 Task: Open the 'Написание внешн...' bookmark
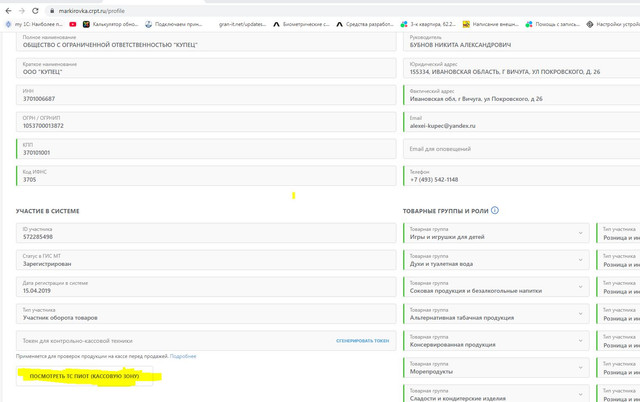490,24
